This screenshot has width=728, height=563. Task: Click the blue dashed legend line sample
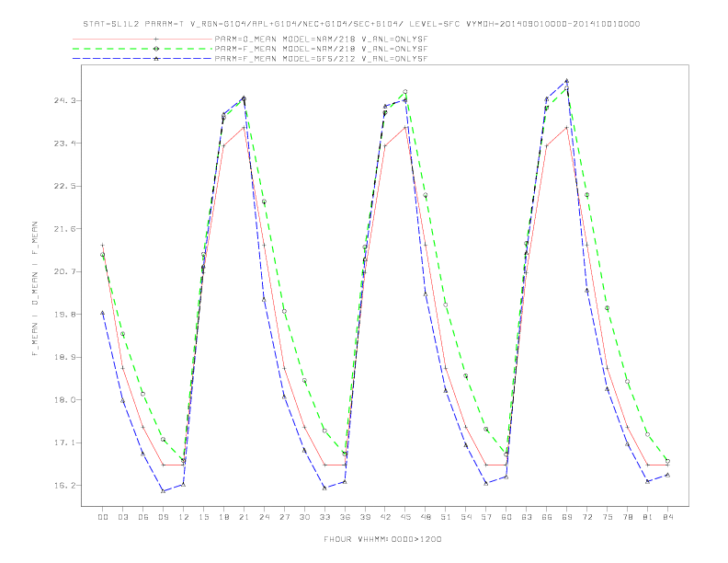142,59
